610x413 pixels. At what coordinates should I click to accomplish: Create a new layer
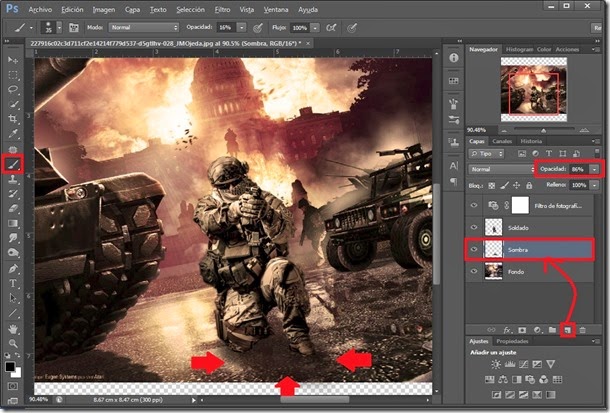pos(568,330)
